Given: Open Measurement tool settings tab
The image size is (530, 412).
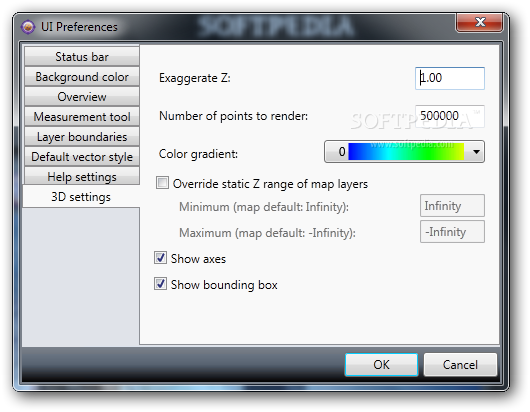Looking at the screenshot, I should 82,117.
